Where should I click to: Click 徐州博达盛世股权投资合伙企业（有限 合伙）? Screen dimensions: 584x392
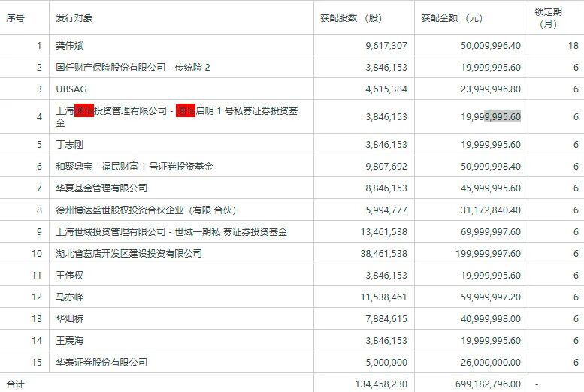tap(146, 210)
